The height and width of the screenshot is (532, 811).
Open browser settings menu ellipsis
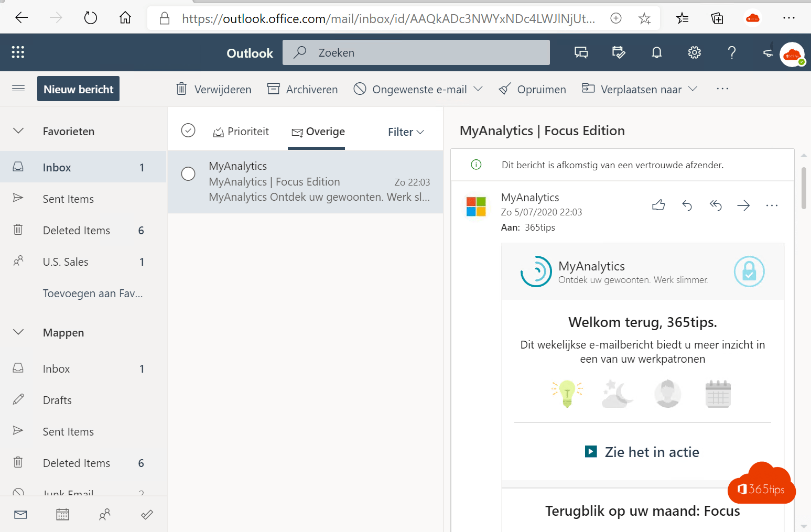[x=789, y=18]
